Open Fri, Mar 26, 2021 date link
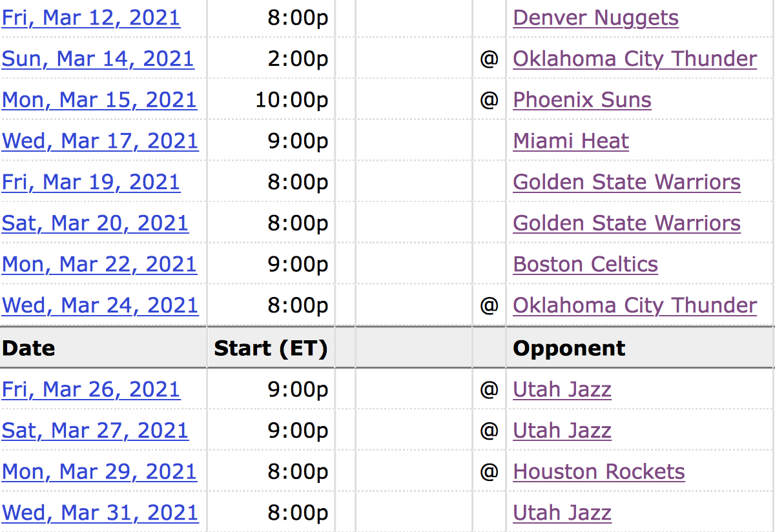The image size is (775, 532). [x=91, y=389]
